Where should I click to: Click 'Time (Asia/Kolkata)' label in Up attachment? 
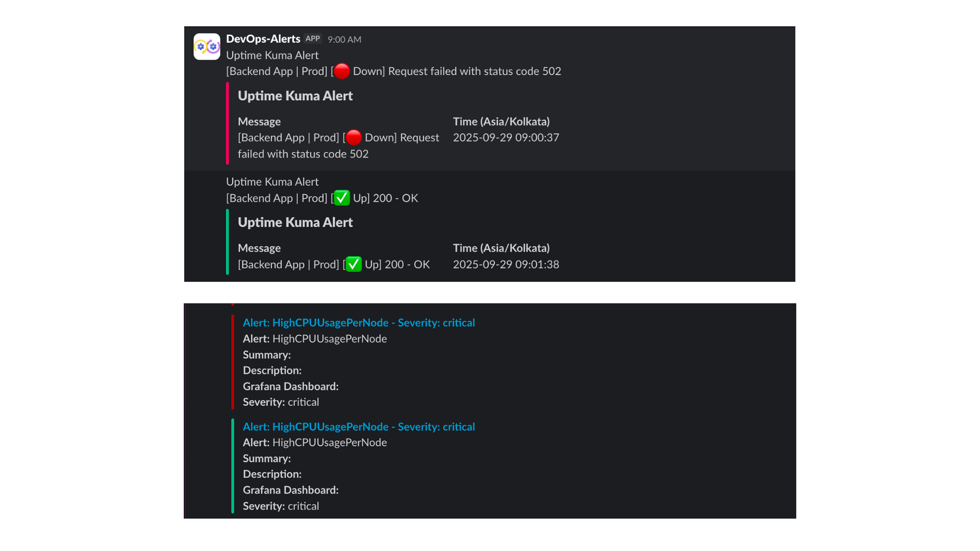click(501, 248)
